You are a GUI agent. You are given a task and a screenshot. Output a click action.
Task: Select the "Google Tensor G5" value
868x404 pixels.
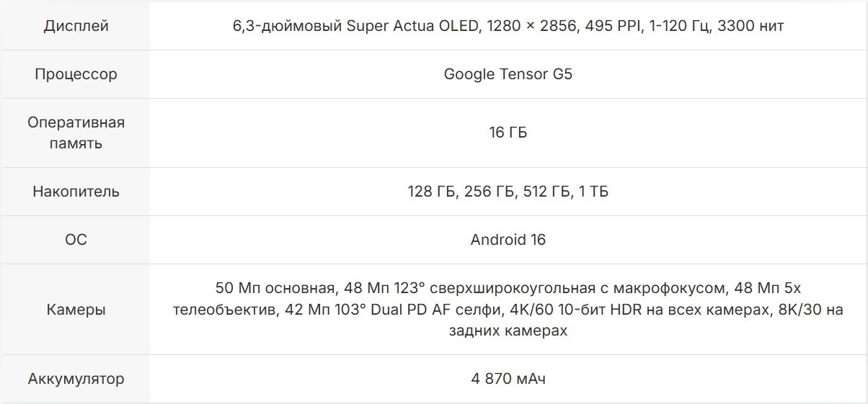pyautogui.click(x=508, y=74)
